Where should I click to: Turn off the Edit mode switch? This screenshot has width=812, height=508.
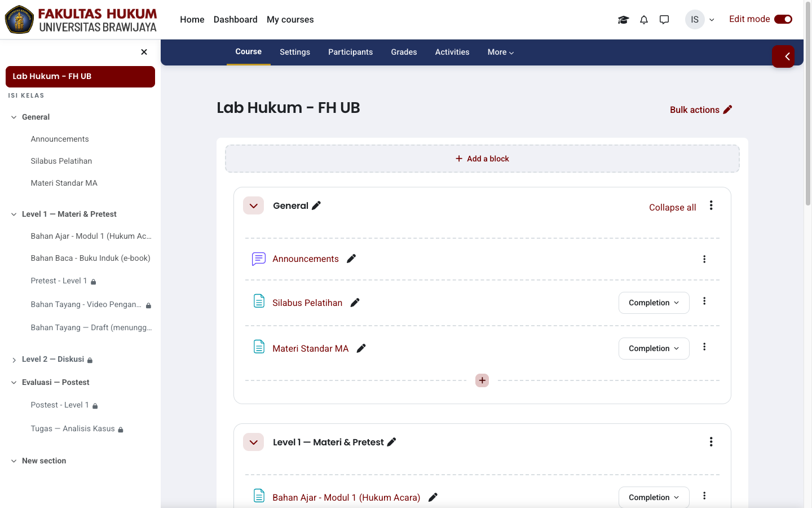(783, 19)
